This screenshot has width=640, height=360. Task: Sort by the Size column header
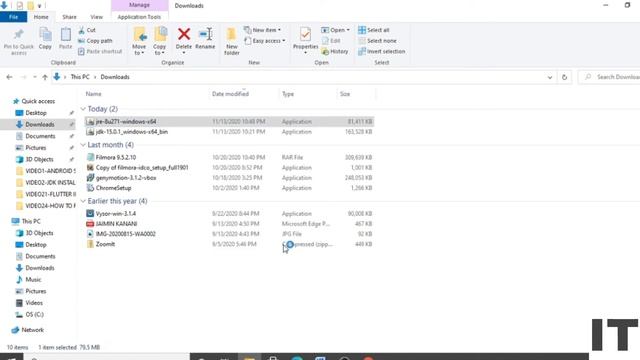(x=345, y=94)
